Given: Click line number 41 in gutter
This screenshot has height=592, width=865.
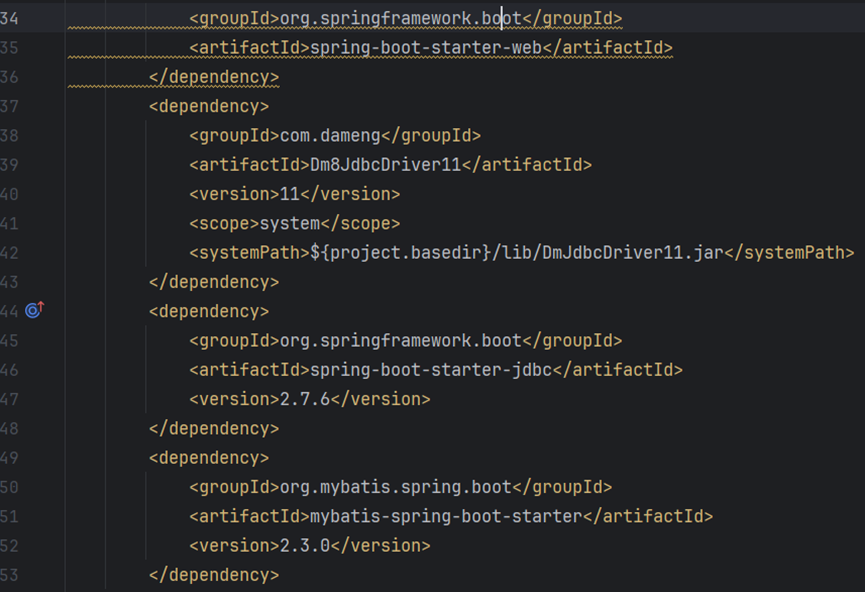Looking at the screenshot, I should pyautogui.click(x=9, y=223).
